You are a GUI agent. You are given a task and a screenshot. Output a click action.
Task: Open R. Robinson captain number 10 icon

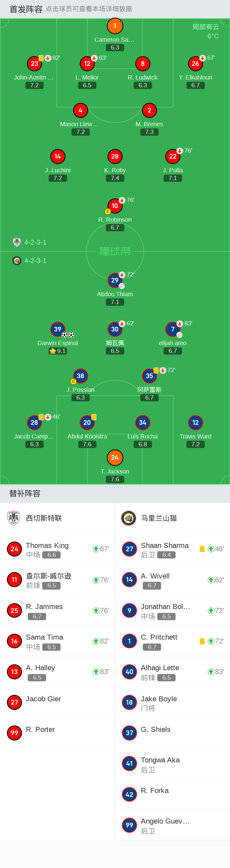[x=115, y=205]
